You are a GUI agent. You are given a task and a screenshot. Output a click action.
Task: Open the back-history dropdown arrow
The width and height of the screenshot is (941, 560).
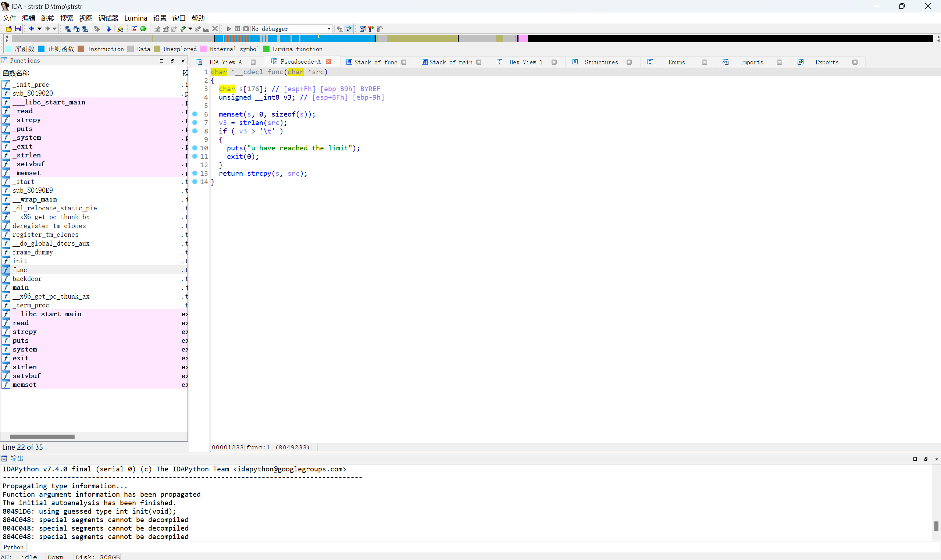point(39,29)
